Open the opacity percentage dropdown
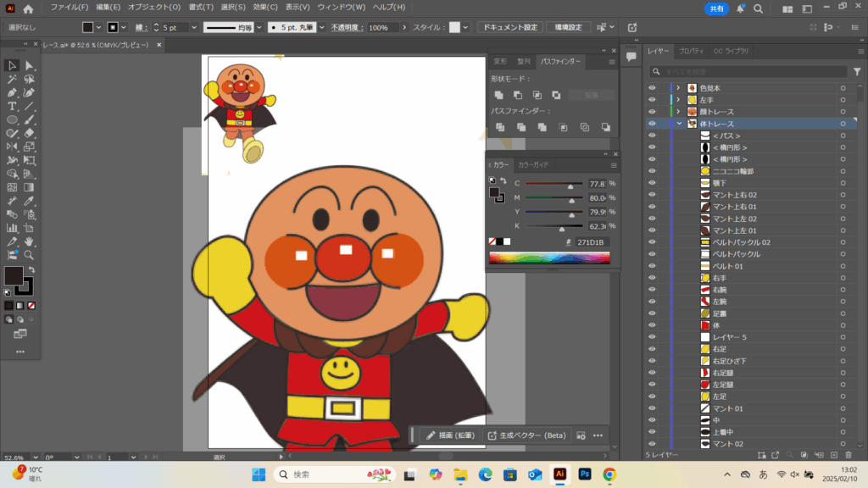 405,27
